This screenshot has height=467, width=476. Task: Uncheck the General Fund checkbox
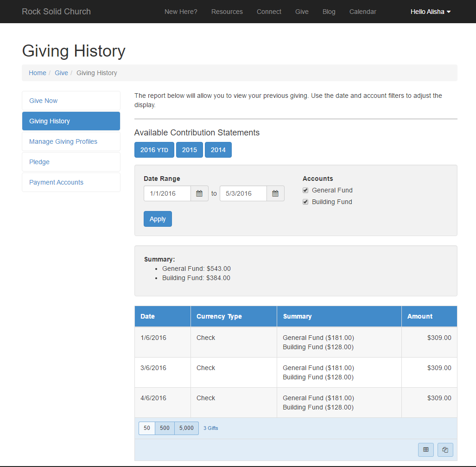click(305, 190)
